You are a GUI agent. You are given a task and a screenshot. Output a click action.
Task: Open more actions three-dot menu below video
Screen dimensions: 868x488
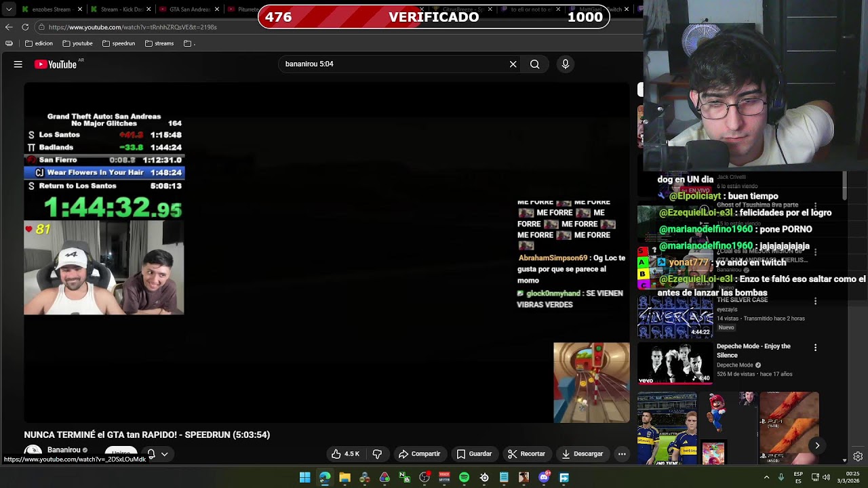coord(622,454)
